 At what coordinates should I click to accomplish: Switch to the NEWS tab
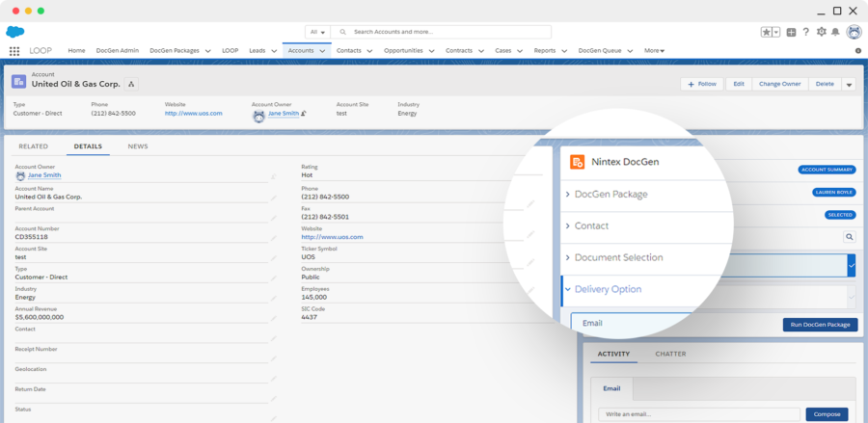pos(138,146)
